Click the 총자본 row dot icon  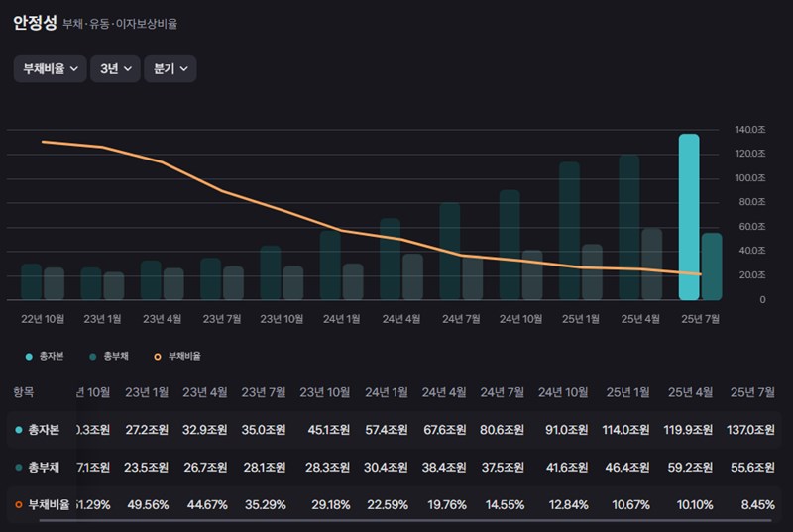[19, 430]
